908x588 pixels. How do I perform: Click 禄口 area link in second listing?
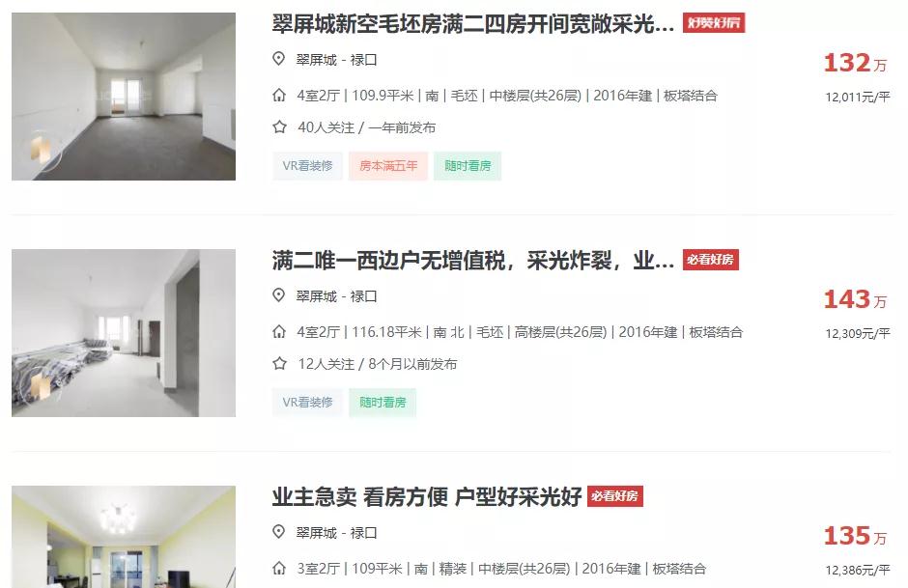click(x=363, y=296)
